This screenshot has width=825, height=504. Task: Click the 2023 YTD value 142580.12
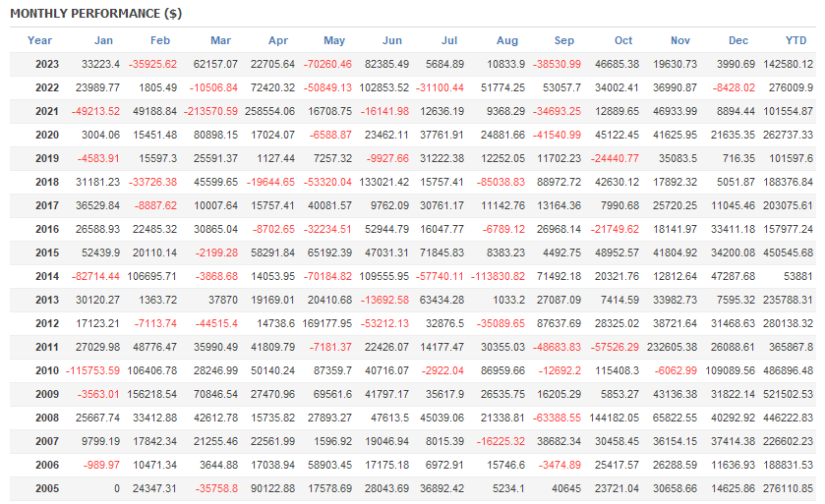tap(788, 64)
